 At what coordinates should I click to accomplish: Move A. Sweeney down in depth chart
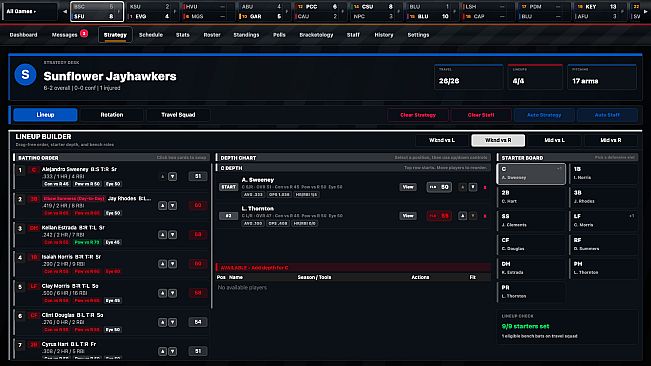[x=473, y=187]
